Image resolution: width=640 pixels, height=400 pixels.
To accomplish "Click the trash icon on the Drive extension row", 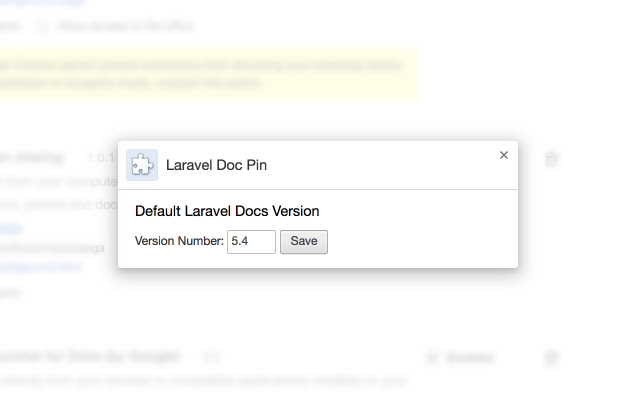I will tap(551, 357).
